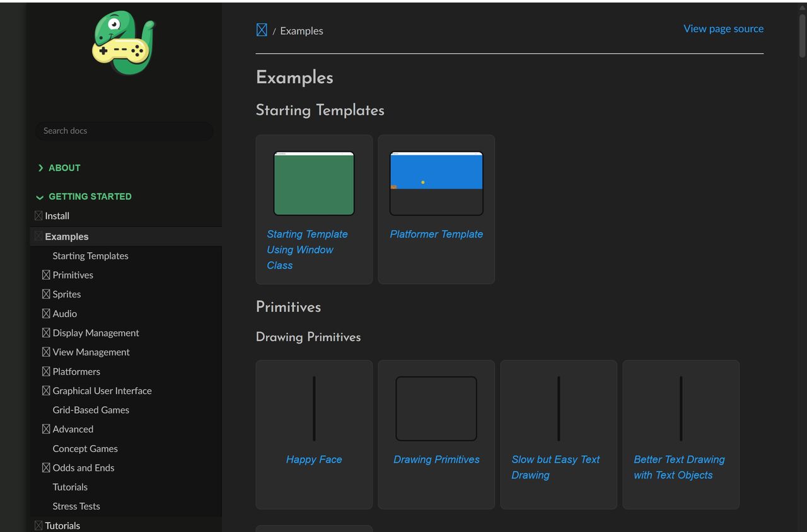Screen dimensions: 807x532
Task: Open the Platformer Template link
Action: pyautogui.click(x=436, y=234)
